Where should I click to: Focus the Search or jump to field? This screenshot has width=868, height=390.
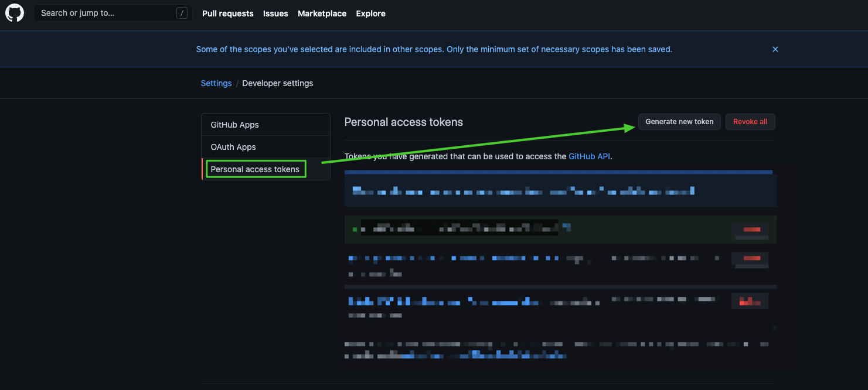tap(113, 13)
